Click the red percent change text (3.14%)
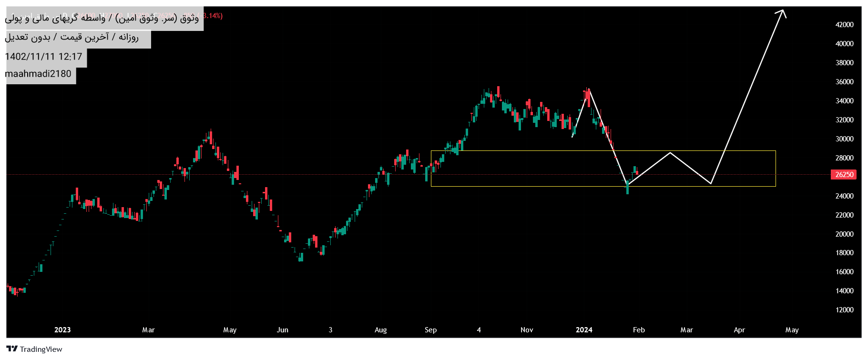Viewport: 868px width, 359px height. click(x=213, y=16)
